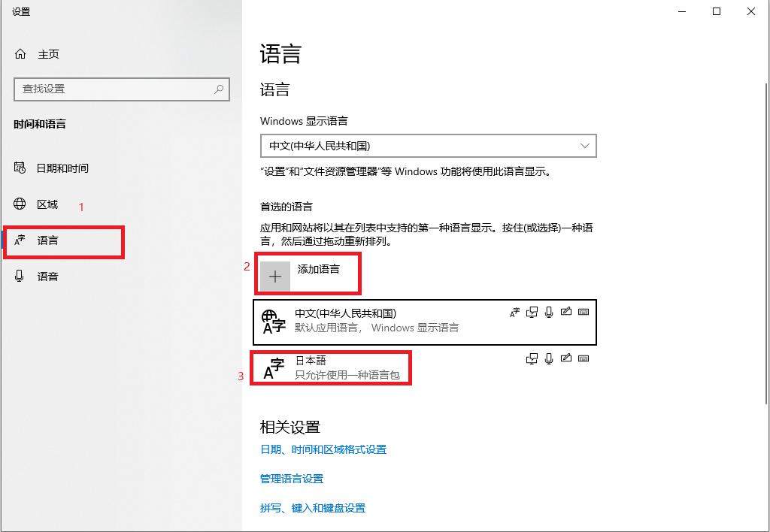Click handwriting icon in 日本語 row
The height and width of the screenshot is (532, 770).
click(566, 358)
